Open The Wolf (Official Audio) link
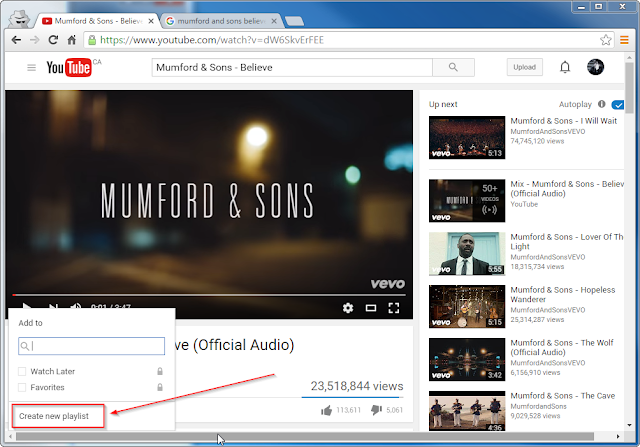The image size is (640, 447). (562, 347)
